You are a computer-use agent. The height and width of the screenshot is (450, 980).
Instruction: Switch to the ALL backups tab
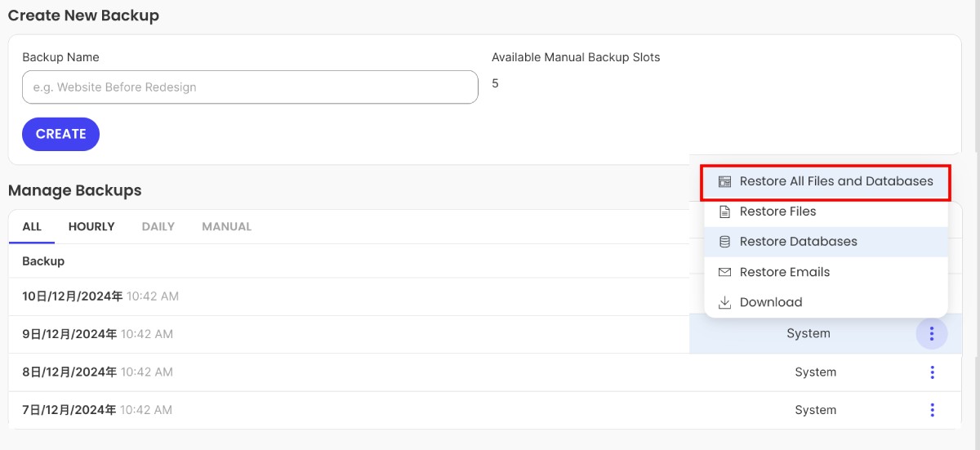pyautogui.click(x=32, y=226)
